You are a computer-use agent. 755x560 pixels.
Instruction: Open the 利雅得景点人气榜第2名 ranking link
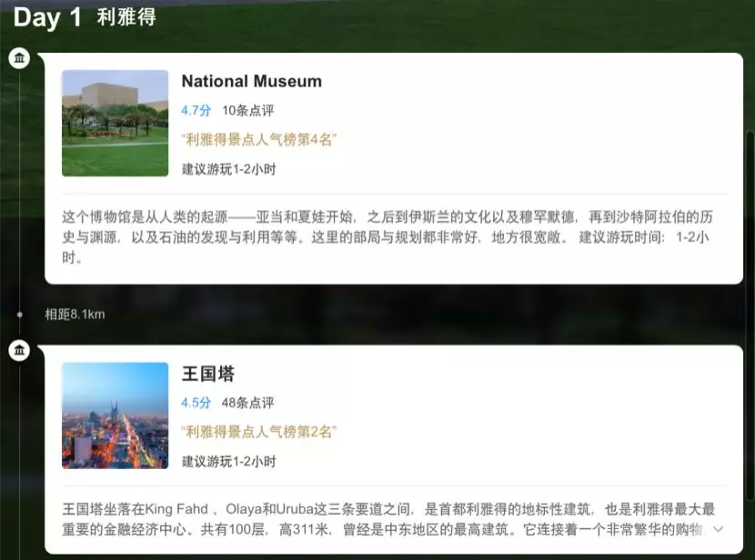pyautogui.click(x=259, y=432)
